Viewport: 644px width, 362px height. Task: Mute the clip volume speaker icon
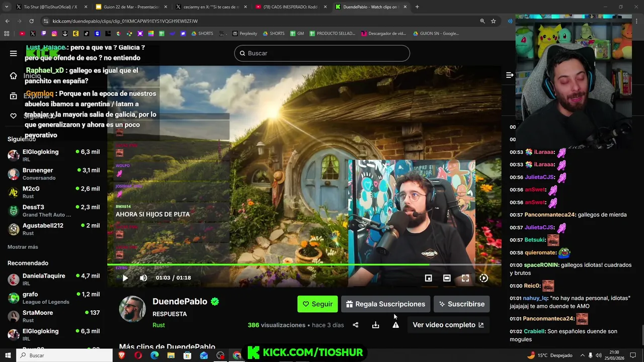point(143,278)
